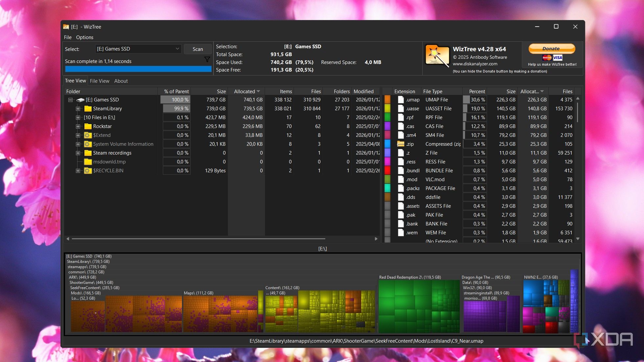
Task: Click the SteamLibrary folder icon
Action: pyautogui.click(x=88, y=109)
